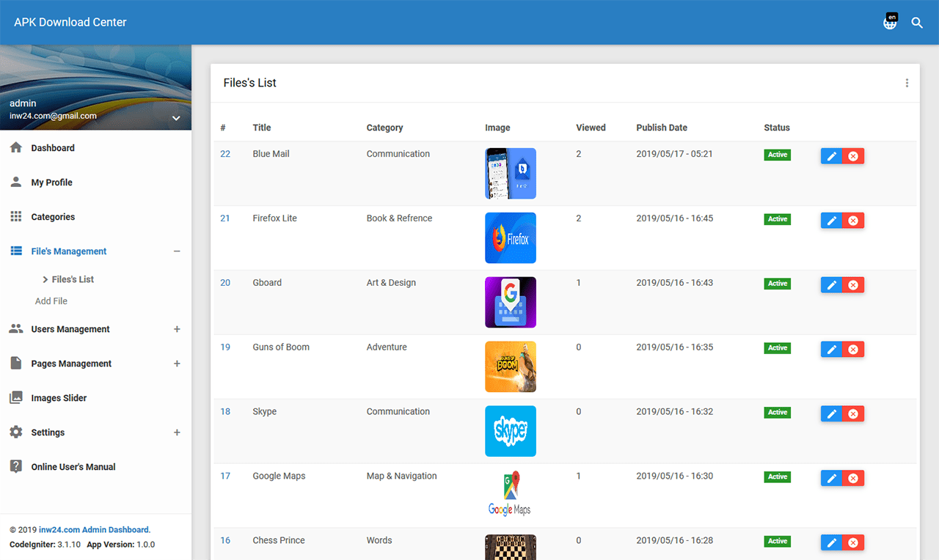
Task: Expand Users Management plus icon
Action: click(x=177, y=329)
